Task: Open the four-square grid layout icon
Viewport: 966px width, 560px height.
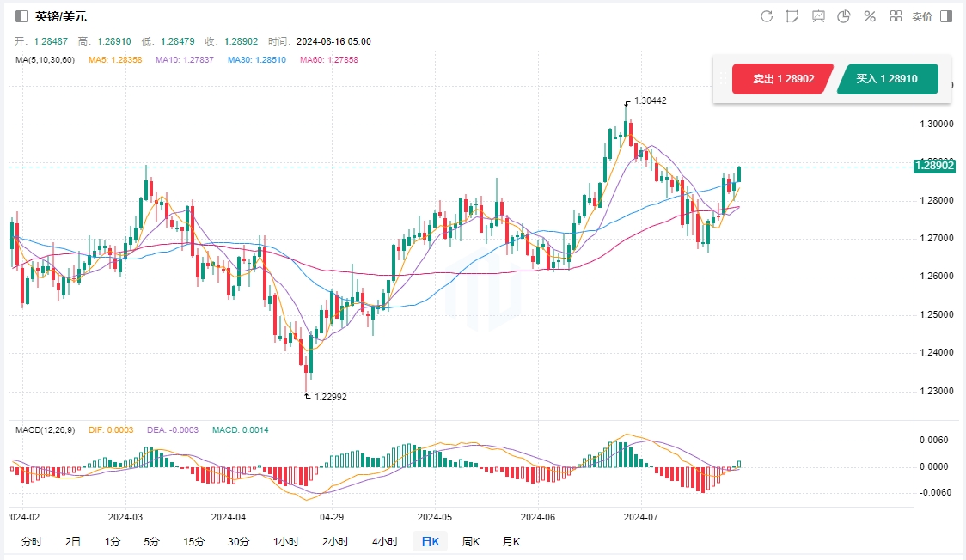Action: (896, 16)
